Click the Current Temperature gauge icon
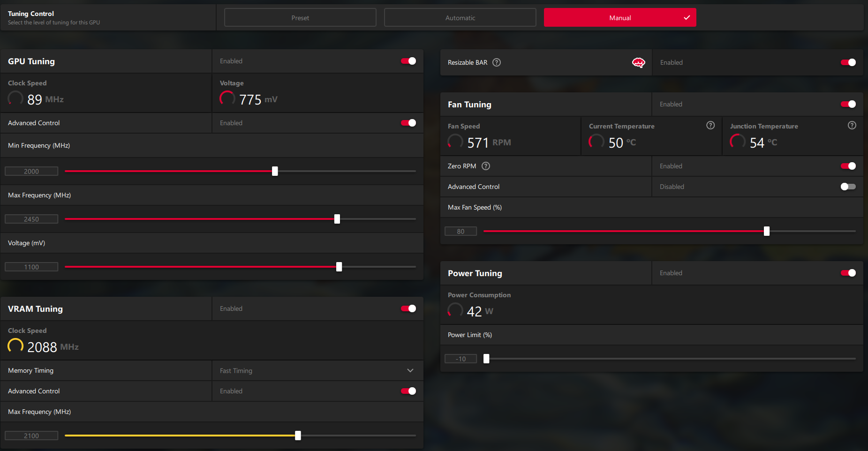This screenshot has width=868, height=451. tap(596, 142)
